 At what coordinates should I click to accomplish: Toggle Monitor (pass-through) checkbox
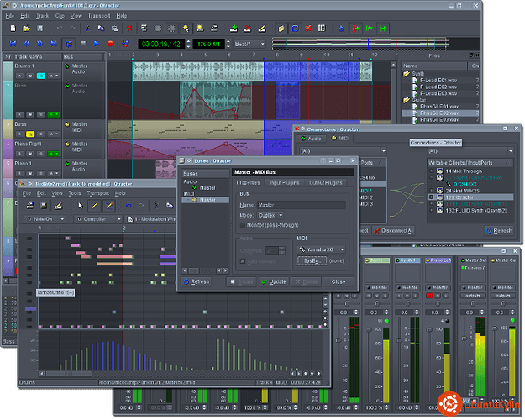tap(242, 226)
